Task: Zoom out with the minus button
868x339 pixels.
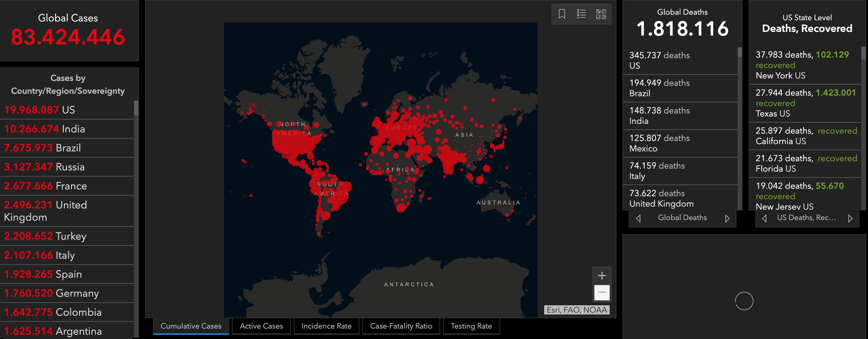Action: (602, 292)
